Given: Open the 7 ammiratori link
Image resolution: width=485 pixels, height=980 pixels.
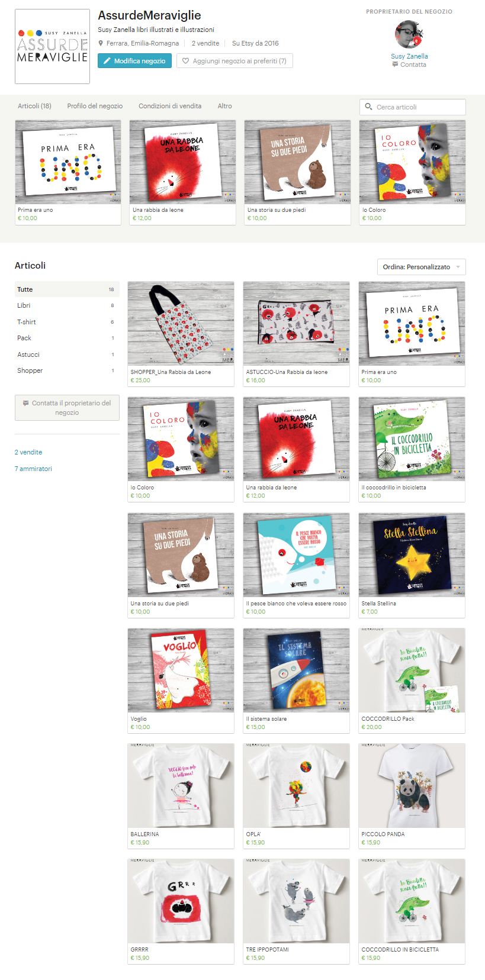Looking at the screenshot, I should click(33, 469).
